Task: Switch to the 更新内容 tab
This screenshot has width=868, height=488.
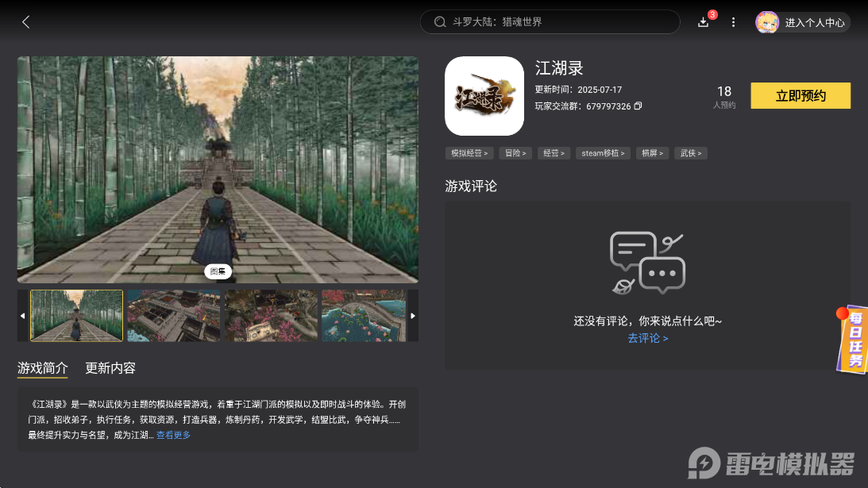Action: (x=110, y=367)
